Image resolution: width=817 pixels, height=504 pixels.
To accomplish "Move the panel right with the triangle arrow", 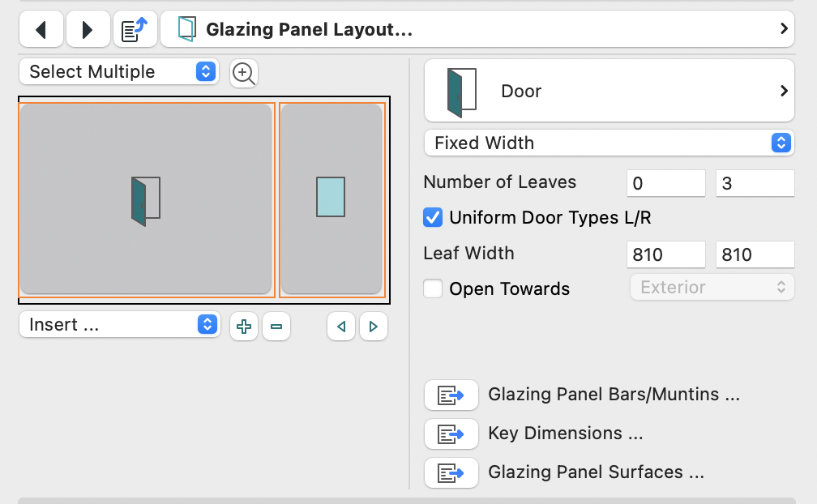I will point(374,327).
